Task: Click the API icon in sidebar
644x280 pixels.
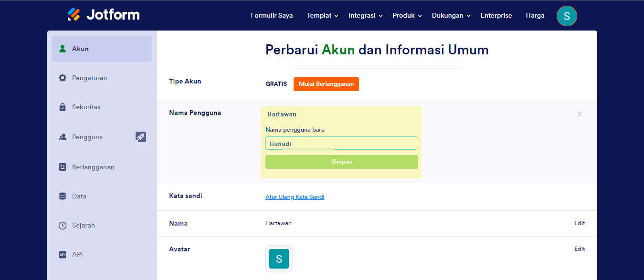Action: click(x=63, y=254)
